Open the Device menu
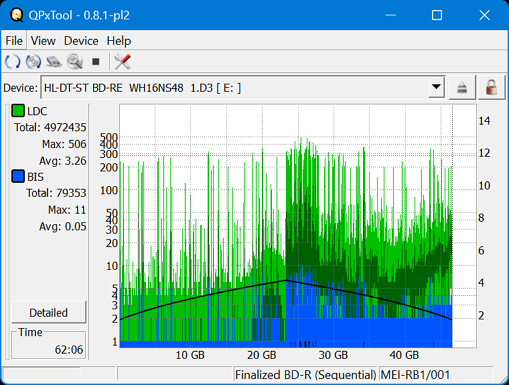The width and height of the screenshot is (509, 385). [x=81, y=41]
